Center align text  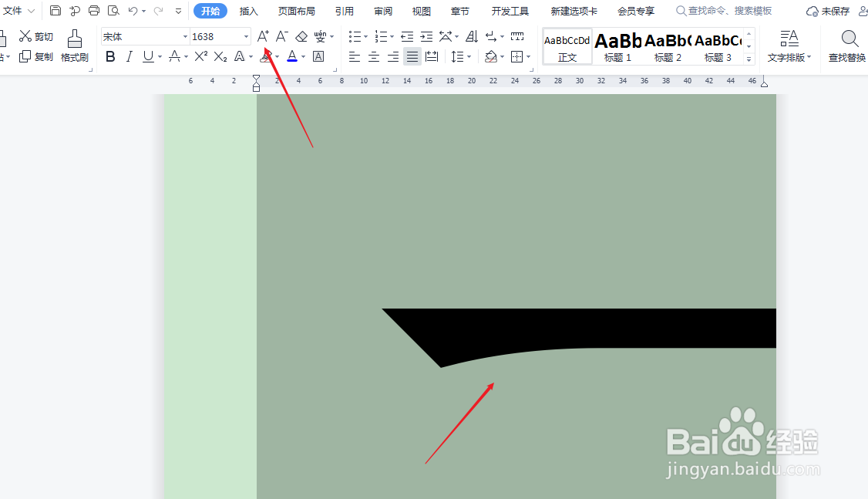pos(374,56)
